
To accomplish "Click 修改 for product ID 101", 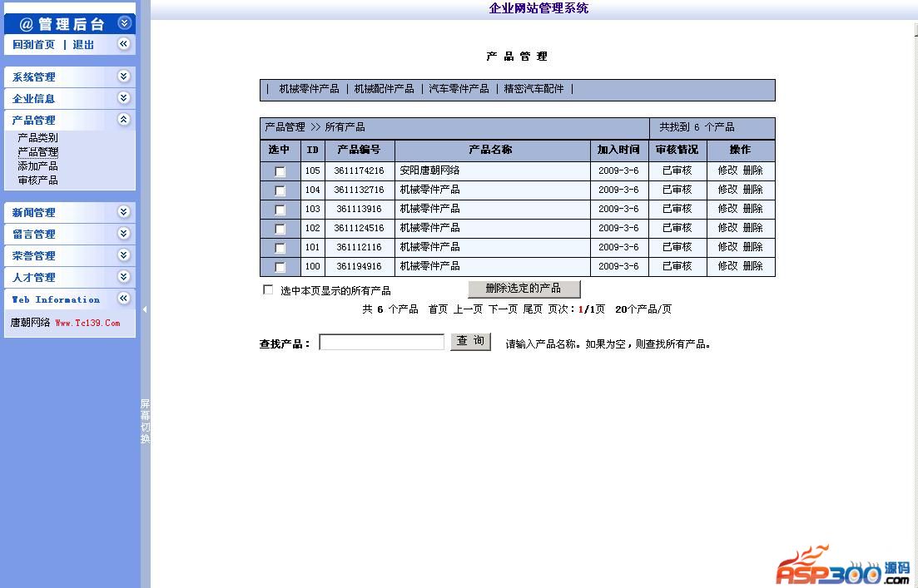I will 727,247.
